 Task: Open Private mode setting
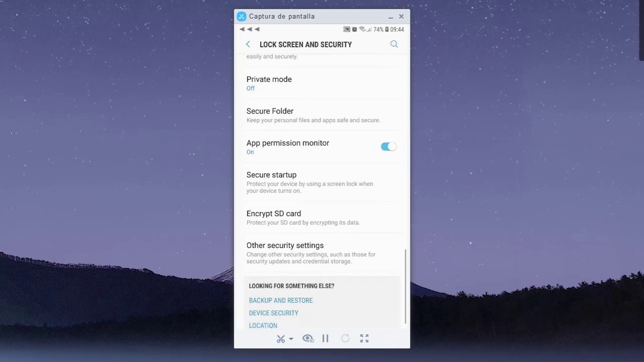click(x=322, y=83)
